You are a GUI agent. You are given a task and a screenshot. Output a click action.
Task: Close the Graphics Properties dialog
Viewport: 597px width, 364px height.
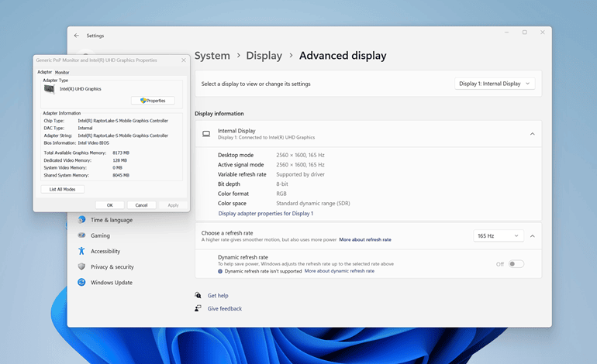[184, 60]
